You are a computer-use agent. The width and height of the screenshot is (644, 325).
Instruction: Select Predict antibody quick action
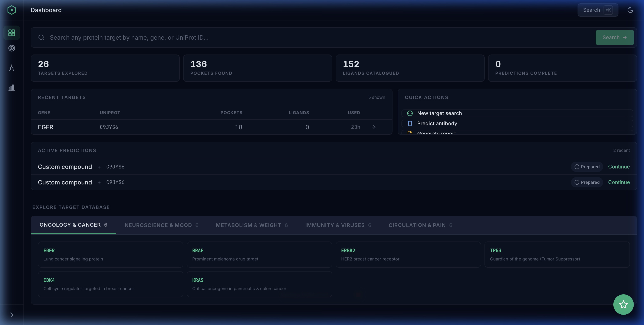click(437, 124)
